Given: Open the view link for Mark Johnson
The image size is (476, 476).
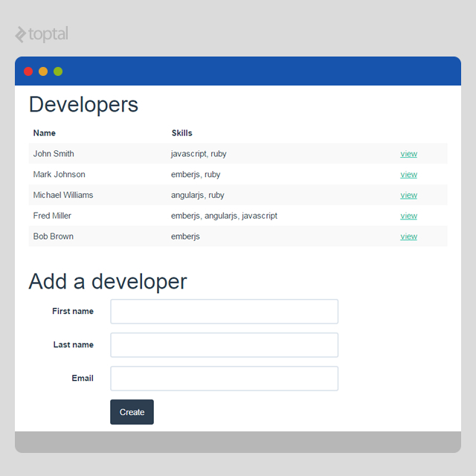Looking at the screenshot, I should [408, 175].
